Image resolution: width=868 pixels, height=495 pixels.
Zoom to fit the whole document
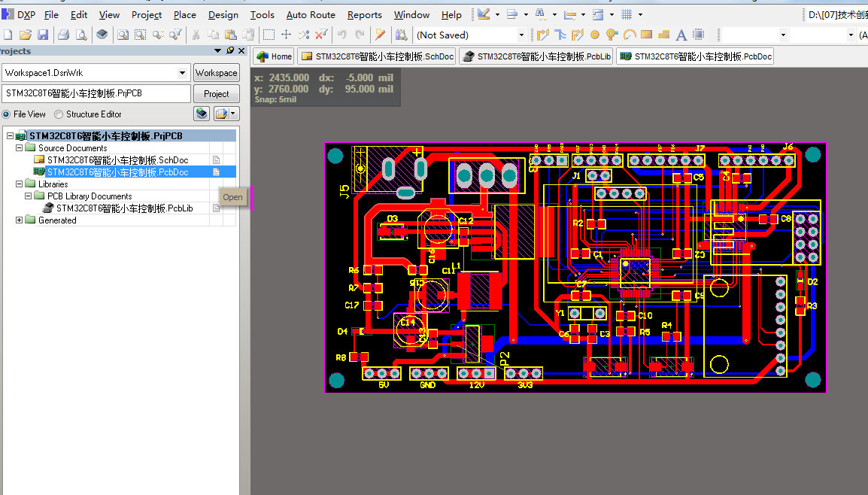[x=123, y=35]
